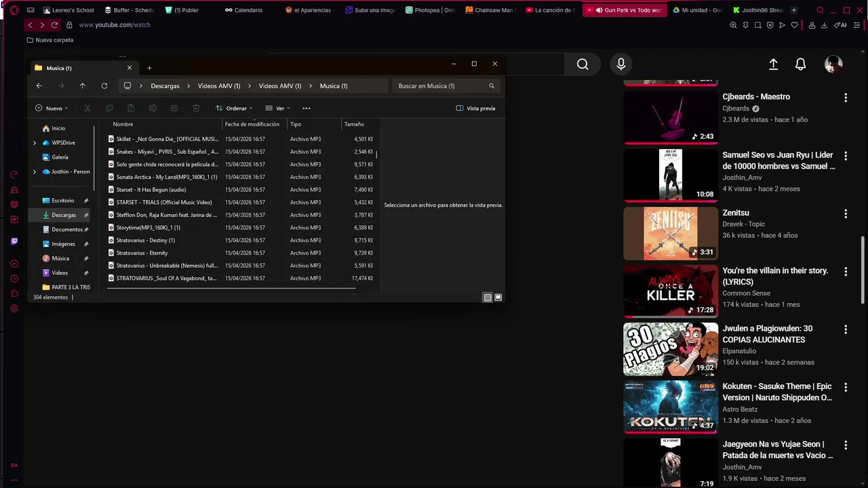This screenshot has width=868, height=488.
Task: Open history clock icon in Opera sidebar
Action: tap(14, 279)
